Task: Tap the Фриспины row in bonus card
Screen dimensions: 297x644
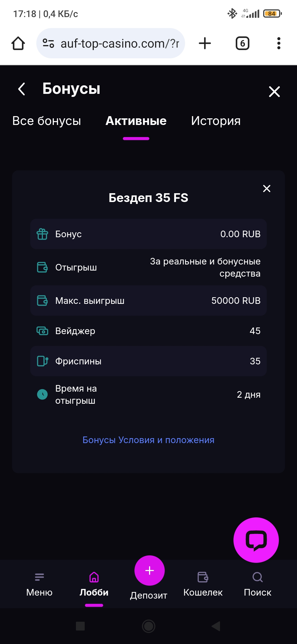Action: pyautogui.click(x=148, y=361)
